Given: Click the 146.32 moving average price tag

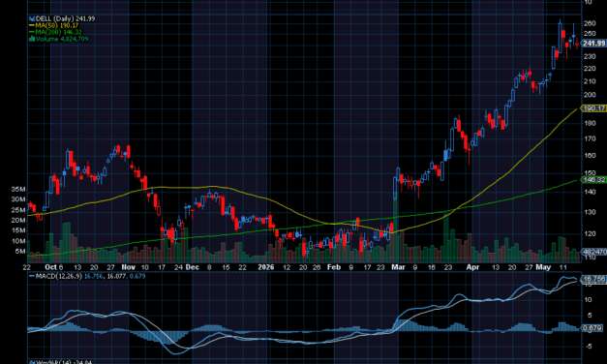Looking at the screenshot, I should 593,180.
